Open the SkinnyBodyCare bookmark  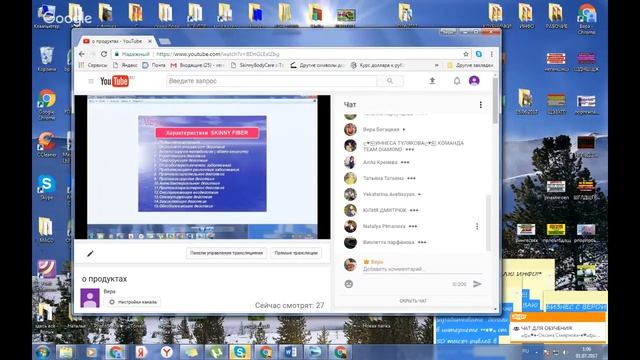[x=258, y=65]
